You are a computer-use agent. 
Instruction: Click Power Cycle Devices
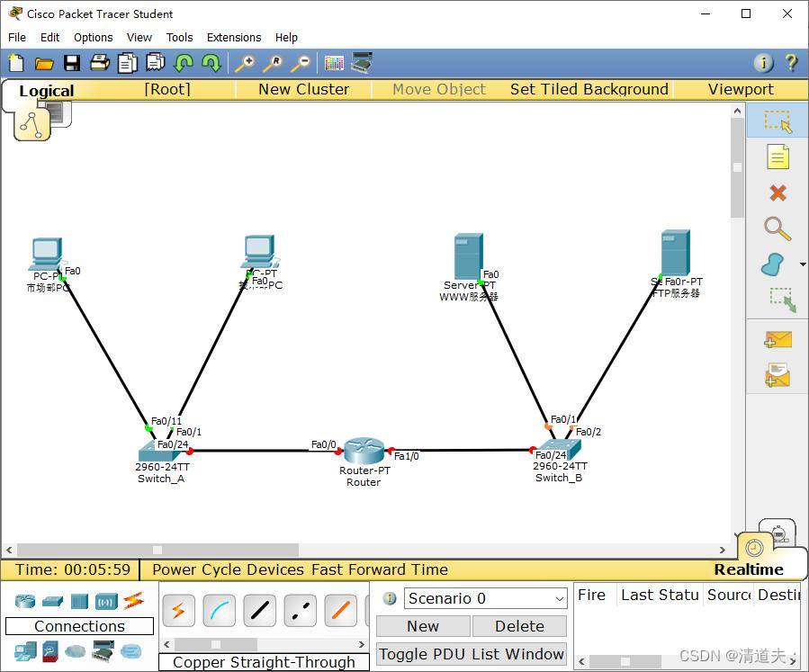(x=228, y=569)
